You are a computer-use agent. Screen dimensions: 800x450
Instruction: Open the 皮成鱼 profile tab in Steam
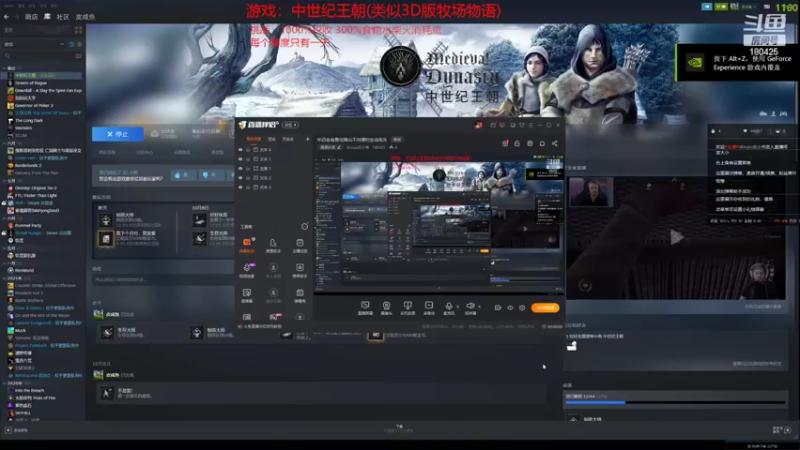point(85,17)
